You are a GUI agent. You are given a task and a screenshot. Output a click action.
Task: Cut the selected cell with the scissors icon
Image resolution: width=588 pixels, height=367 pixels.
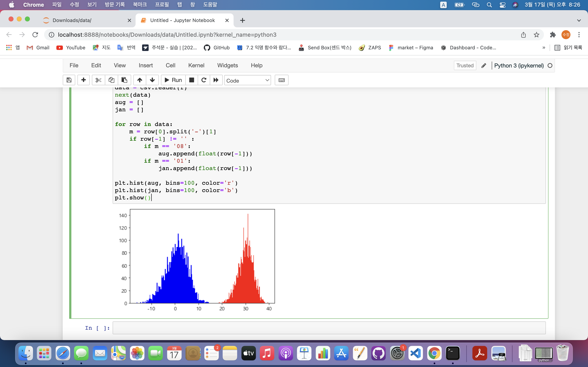click(x=98, y=80)
